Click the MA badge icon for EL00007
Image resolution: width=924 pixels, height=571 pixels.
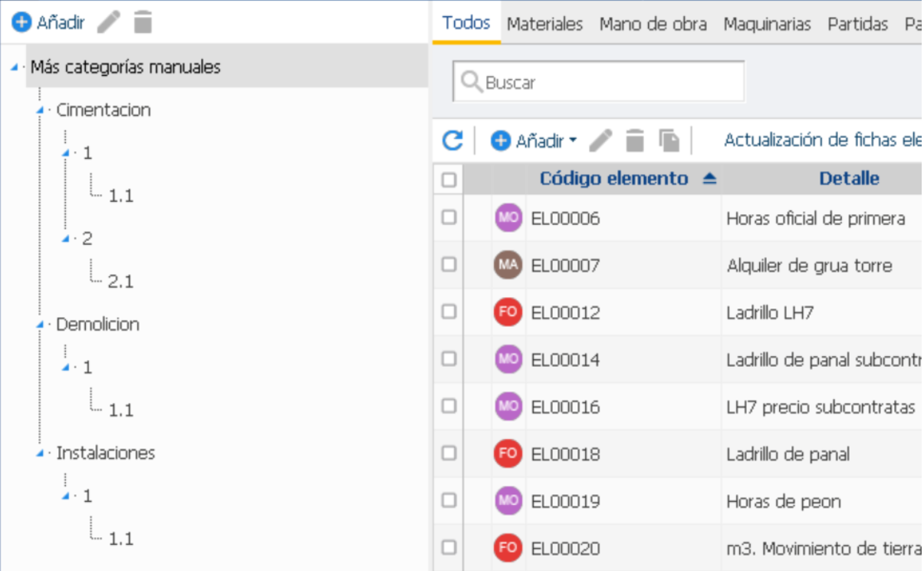coord(508,266)
